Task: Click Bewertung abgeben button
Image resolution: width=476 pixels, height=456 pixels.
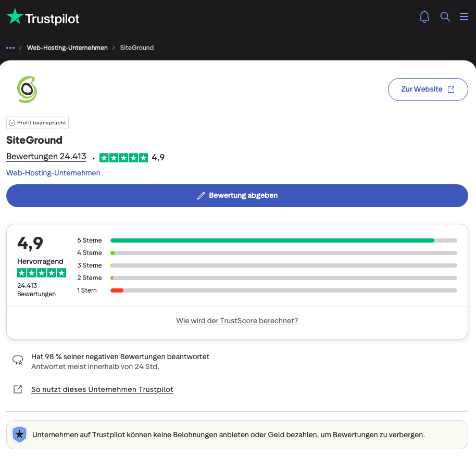Action: click(237, 196)
